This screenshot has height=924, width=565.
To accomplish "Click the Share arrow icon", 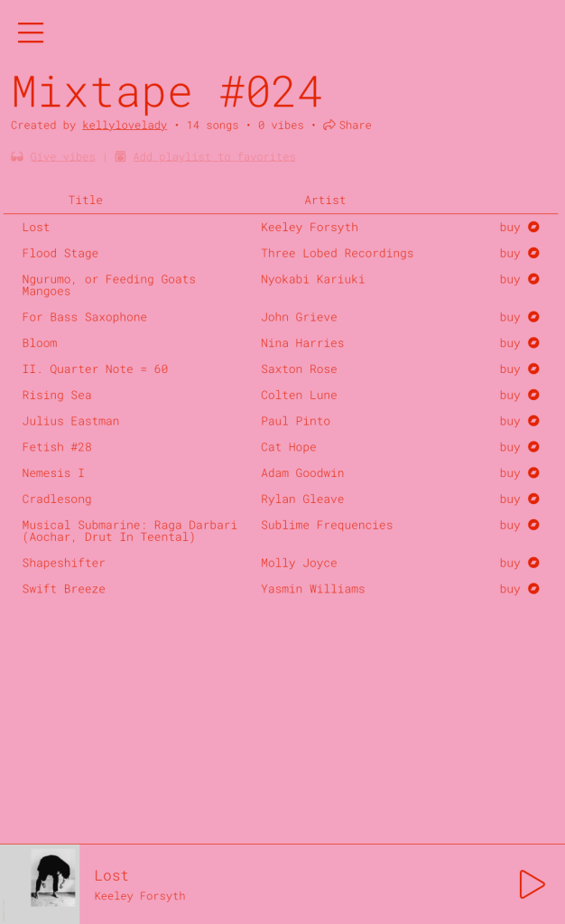I will coord(329,126).
